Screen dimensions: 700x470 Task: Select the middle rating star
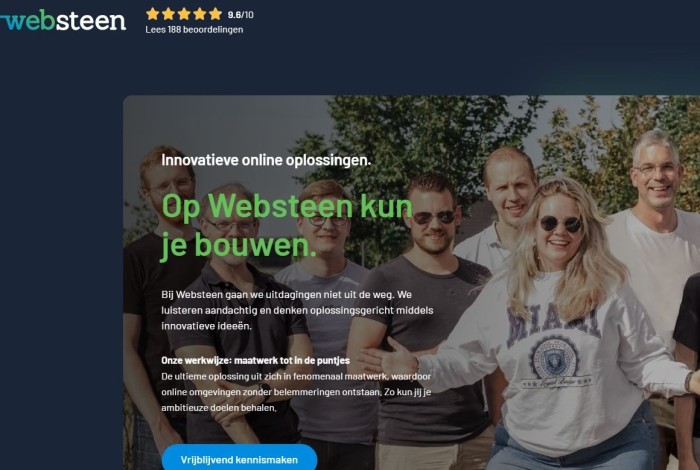[x=184, y=14]
